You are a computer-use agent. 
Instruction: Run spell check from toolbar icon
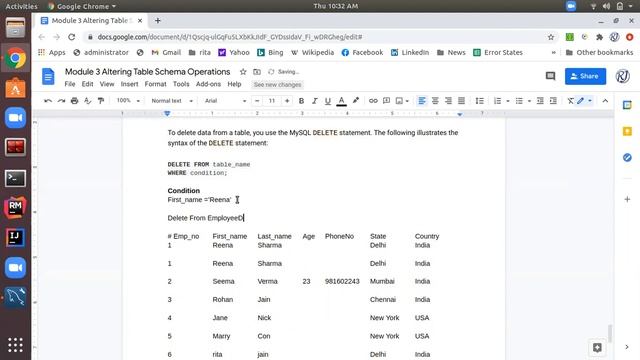pos(87,101)
